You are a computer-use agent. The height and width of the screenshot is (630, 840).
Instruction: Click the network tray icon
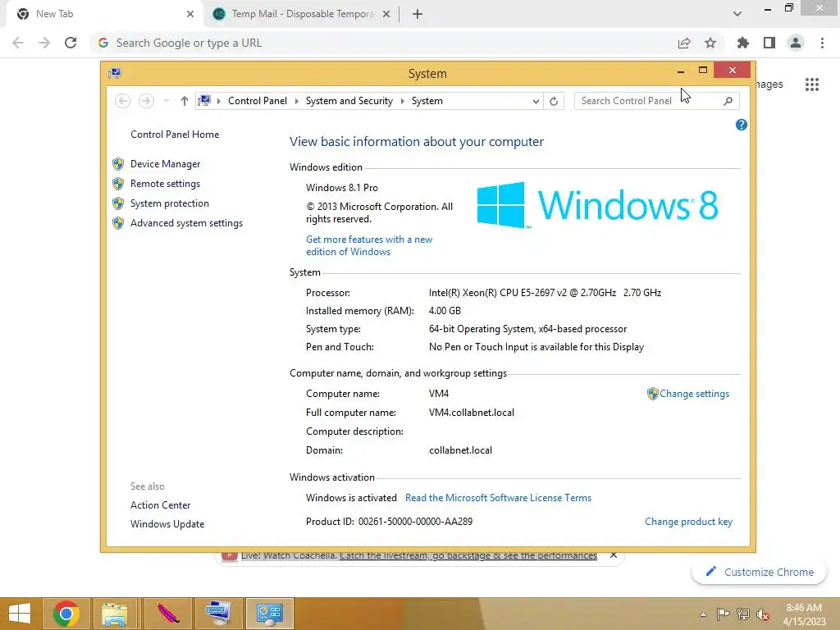click(743, 614)
